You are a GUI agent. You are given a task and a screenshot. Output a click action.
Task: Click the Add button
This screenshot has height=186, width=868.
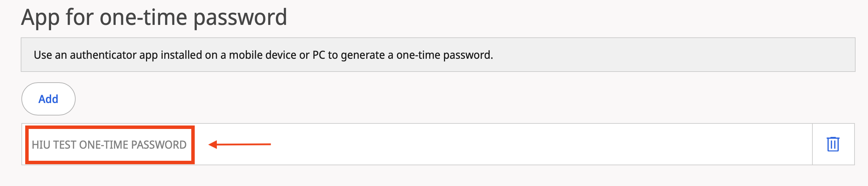pos(48,99)
